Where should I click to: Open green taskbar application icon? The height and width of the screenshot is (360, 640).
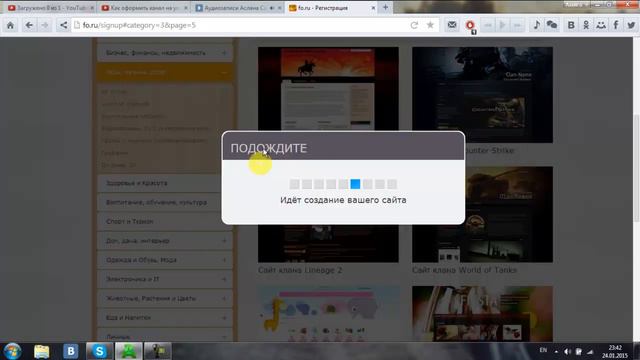click(128, 351)
